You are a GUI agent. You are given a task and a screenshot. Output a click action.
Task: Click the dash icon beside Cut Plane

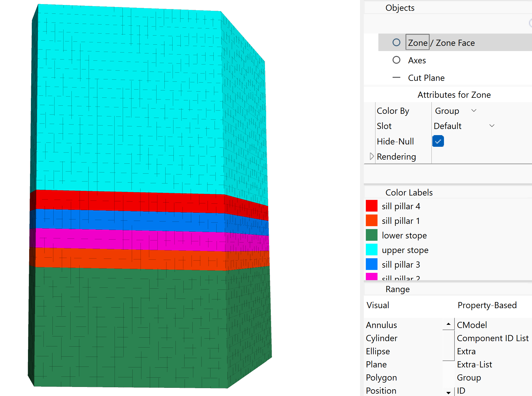(396, 78)
